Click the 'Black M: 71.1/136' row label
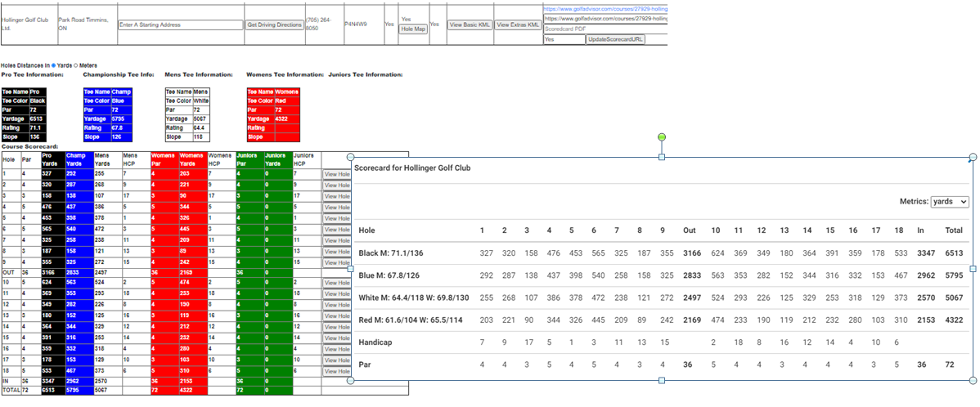 (x=389, y=253)
